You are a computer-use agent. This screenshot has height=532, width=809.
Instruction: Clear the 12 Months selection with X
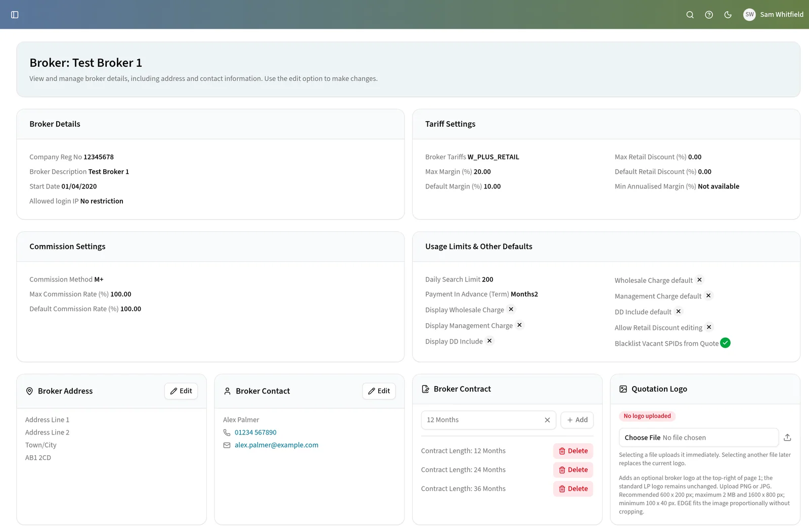coord(547,420)
